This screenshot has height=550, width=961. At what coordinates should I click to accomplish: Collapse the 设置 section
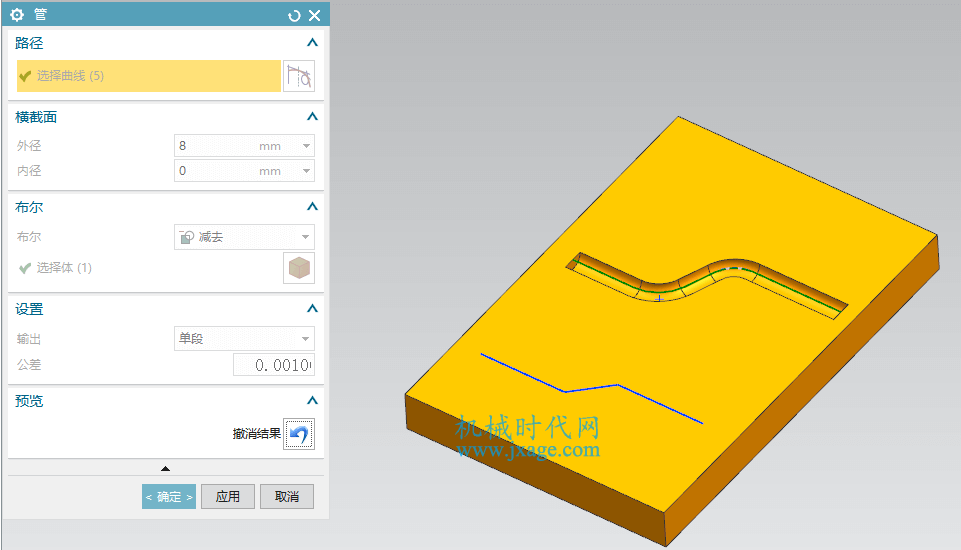tap(312, 308)
